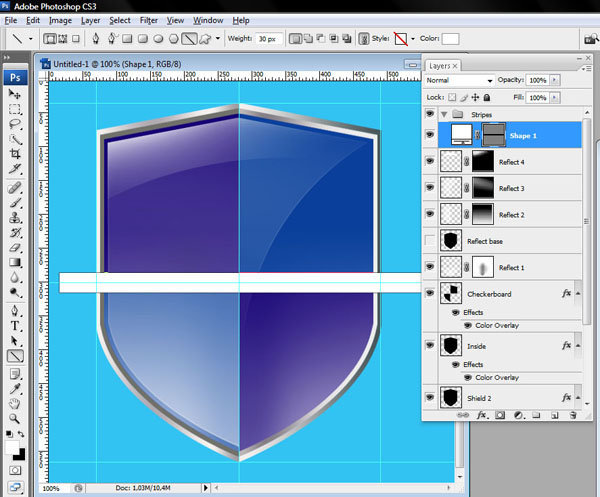Select the Pen tool in the toolbox
600x497 pixels.
pos(15,311)
